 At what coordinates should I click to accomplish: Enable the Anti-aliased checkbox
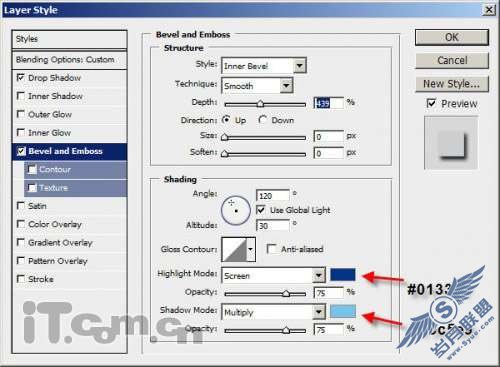pyautogui.click(x=272, y=249)
